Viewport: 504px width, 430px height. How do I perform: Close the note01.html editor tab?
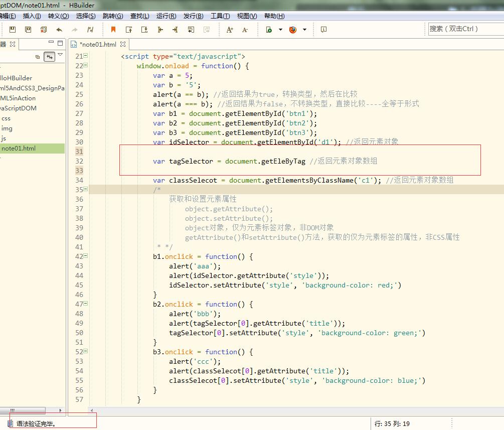tap(123, 44)
